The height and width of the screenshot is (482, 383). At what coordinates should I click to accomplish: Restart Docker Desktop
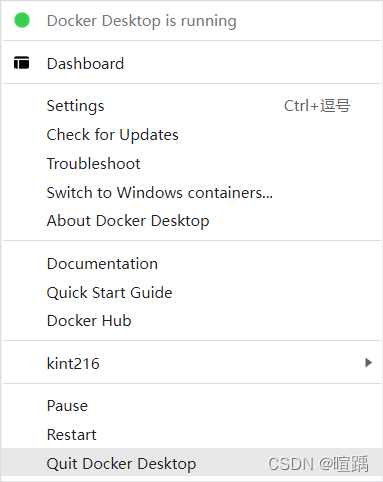point(192,434)
